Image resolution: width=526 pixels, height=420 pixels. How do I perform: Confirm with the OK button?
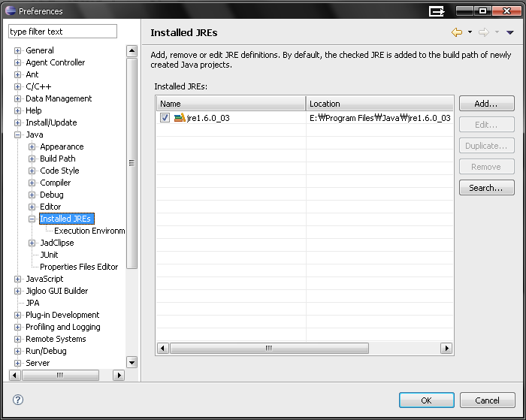click(426, 400)
